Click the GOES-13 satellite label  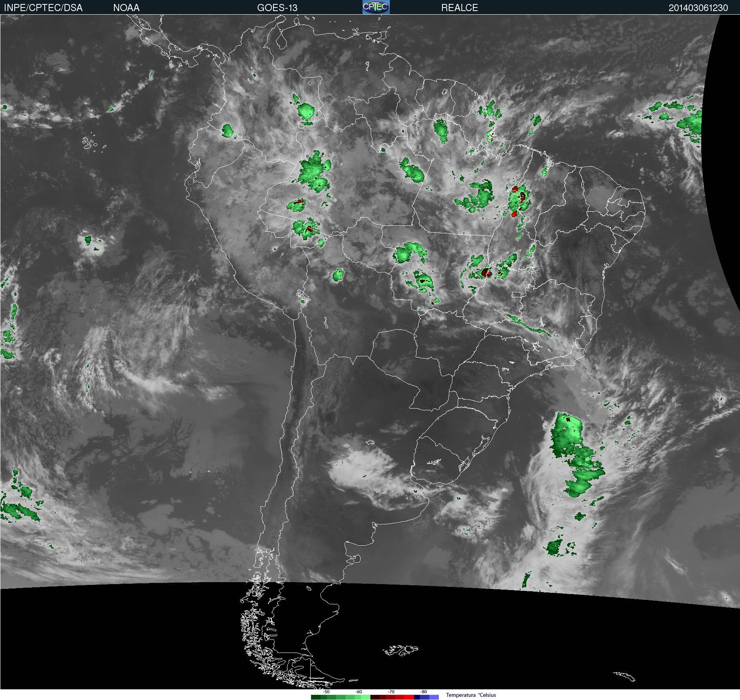tap(277, 8)
